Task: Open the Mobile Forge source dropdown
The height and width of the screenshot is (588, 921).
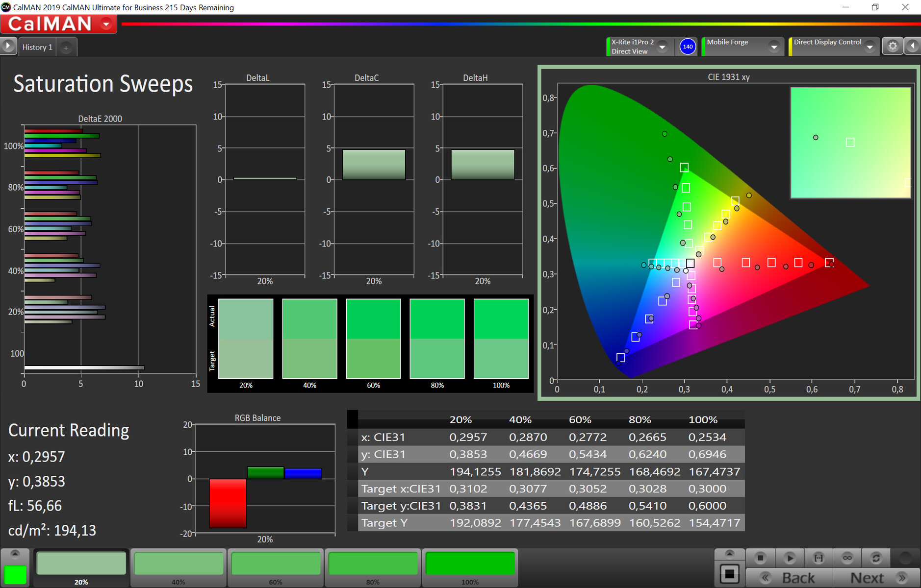Action: click(x=774, y=47)
